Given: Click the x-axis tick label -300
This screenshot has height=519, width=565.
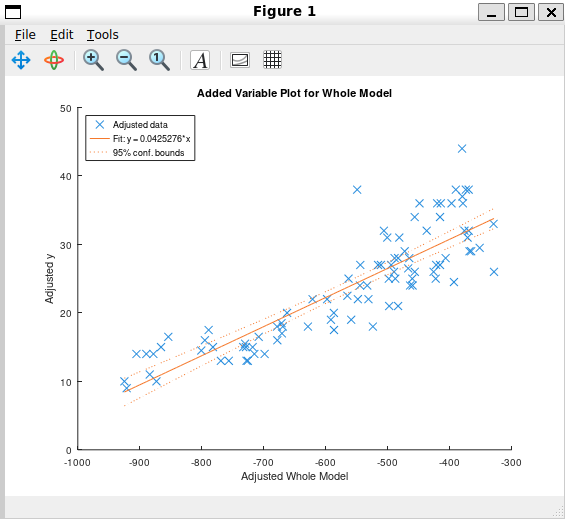Looking at the screenshot, I should tap(511, 462).
